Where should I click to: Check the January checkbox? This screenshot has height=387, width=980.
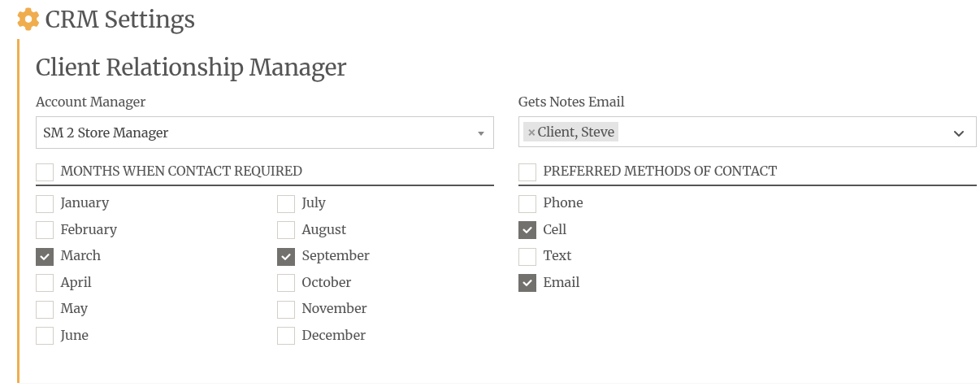[45, 203]
